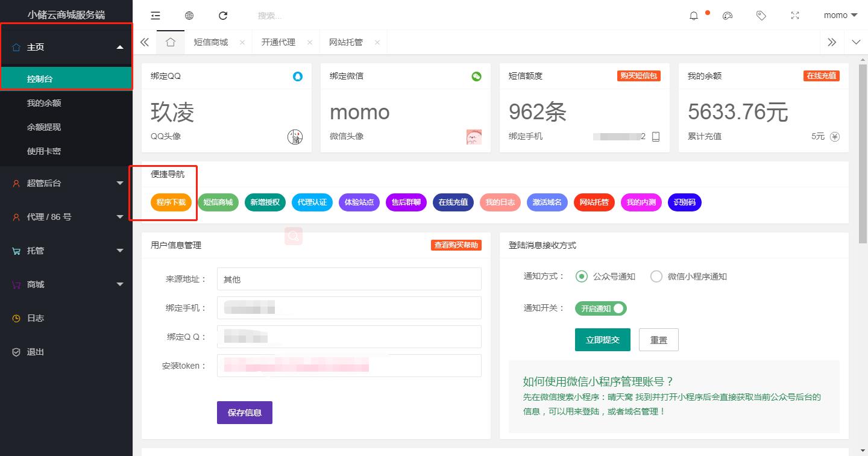Click the WeChat icon in 绑定微信 card
868x456 pixels.
[x=477, y=77]
